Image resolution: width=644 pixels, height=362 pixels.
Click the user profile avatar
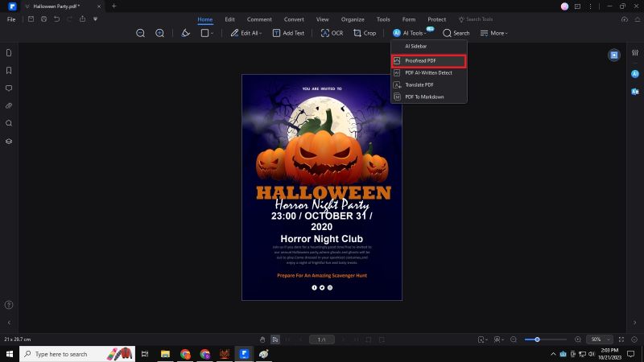tap(565, 6)
